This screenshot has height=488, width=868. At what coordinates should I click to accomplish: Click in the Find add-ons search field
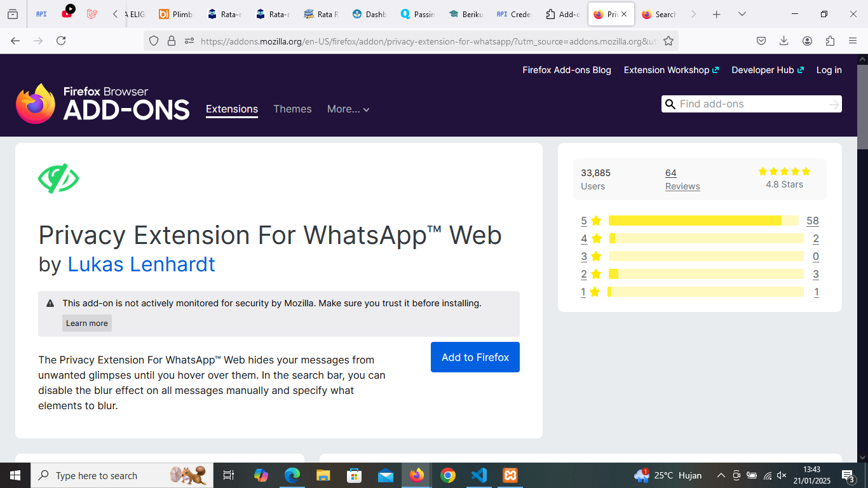(752, 104)
